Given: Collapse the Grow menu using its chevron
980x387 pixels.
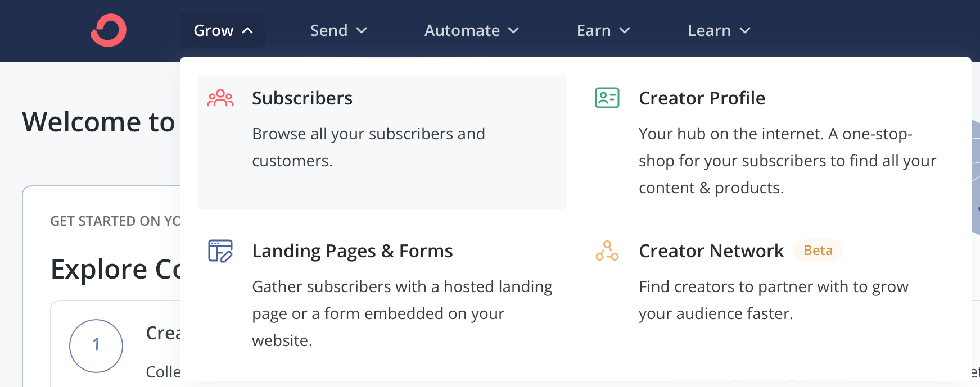Looking at the screenshot, I should [247, 31].
